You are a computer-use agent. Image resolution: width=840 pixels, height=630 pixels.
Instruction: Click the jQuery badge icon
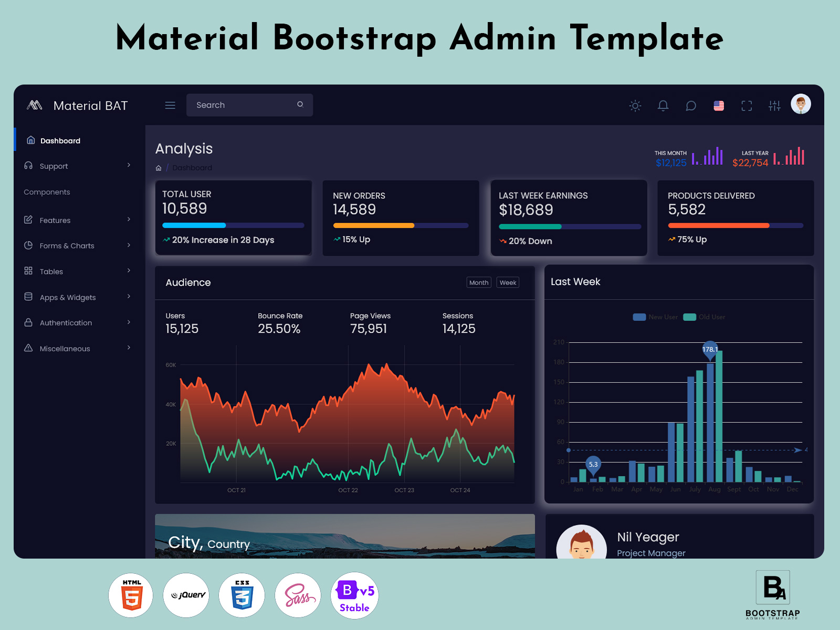(186, 595)
